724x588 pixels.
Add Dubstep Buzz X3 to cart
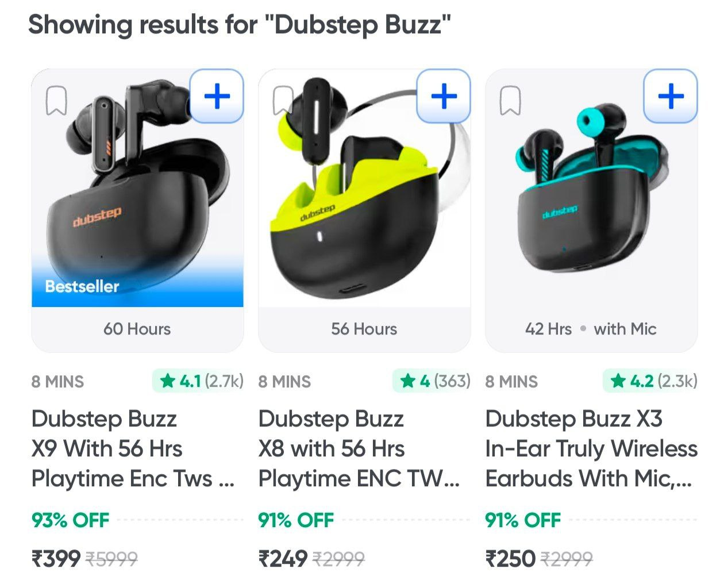[x=671, y=96]
